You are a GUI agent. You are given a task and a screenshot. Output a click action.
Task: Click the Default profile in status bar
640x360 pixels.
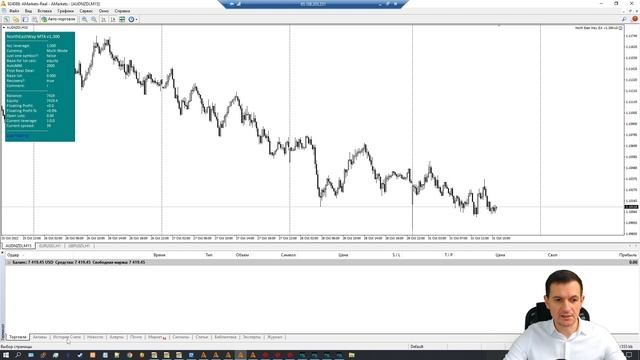417,347
